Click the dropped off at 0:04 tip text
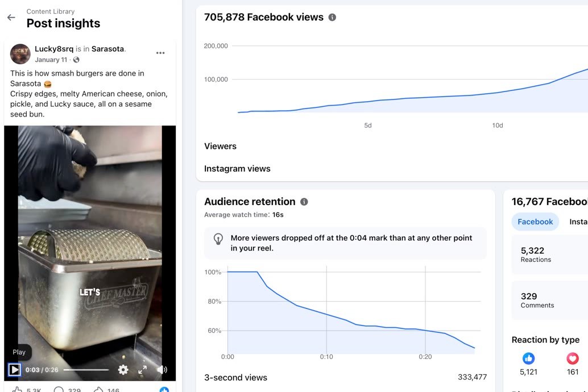588x392 pixels. tap(351, 243)
